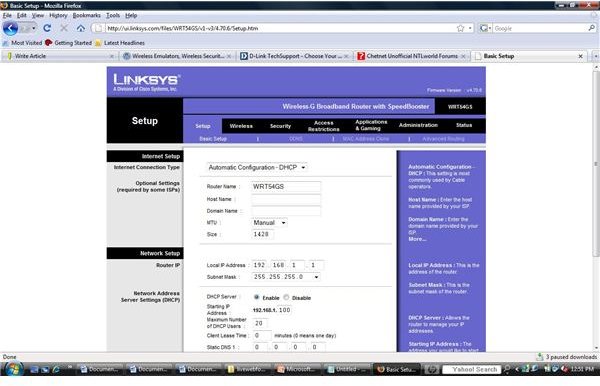Open the Subnet Mask dropdown
The width and height of the screenshot is (600, 386).
(x=285, y=277)
